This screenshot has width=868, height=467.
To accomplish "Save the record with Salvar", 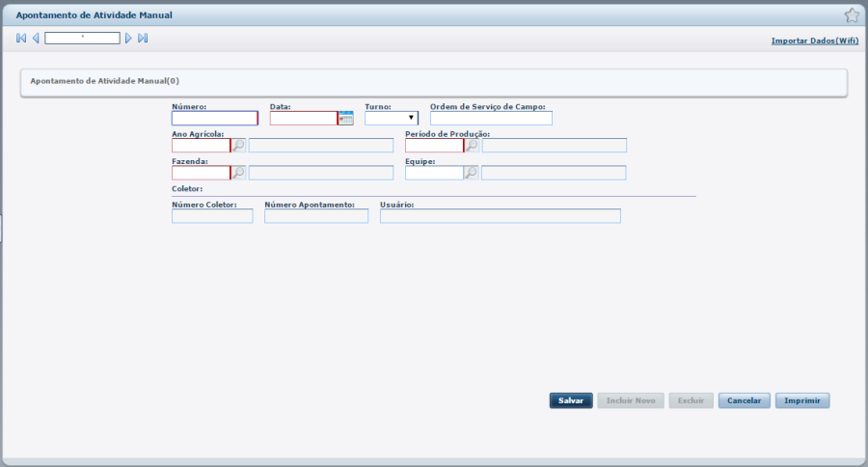I will (571, 400).
